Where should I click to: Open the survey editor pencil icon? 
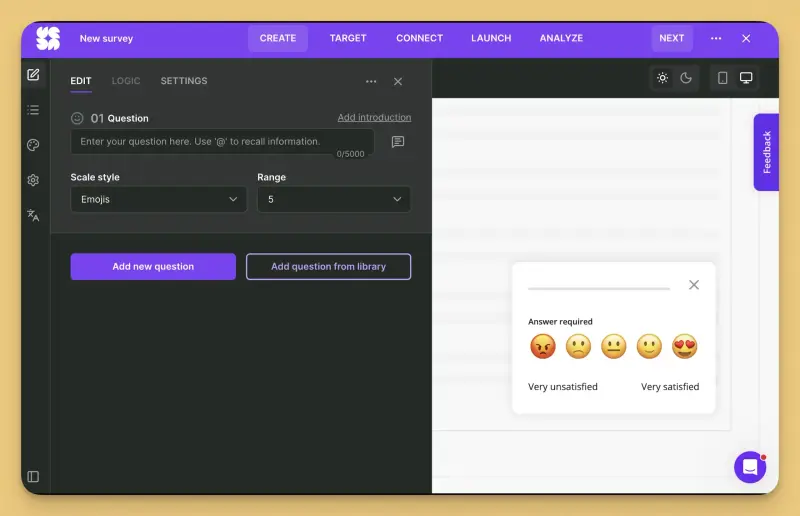(33, 75)
